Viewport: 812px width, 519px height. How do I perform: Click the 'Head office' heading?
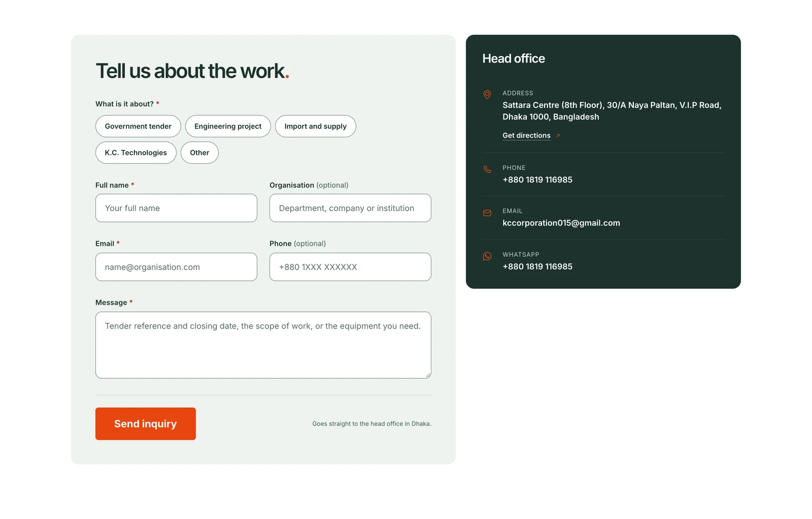[514, 59]
